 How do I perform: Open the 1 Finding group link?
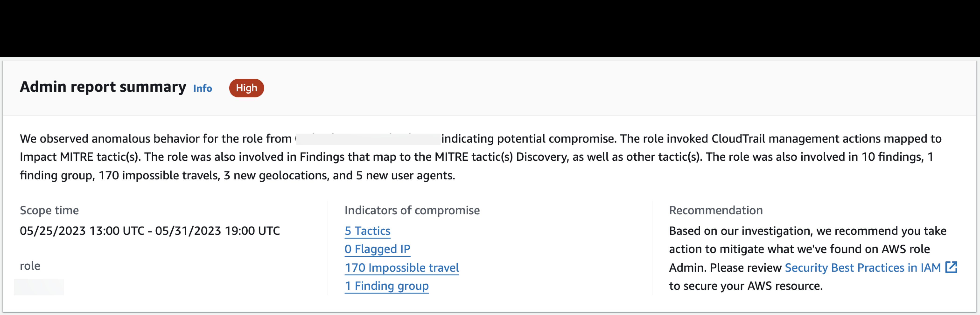387,286
